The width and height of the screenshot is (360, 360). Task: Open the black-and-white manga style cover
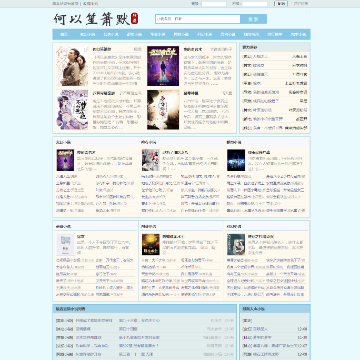click(151, 160)
